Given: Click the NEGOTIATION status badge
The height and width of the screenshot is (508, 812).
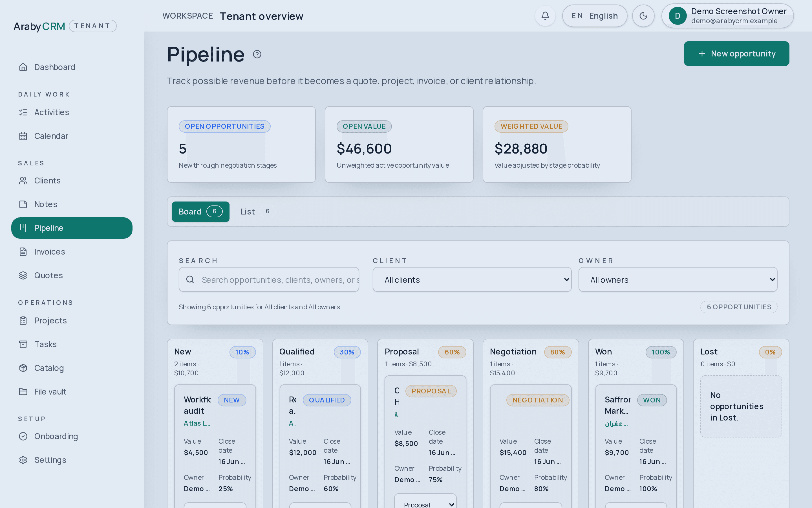Looking at the screenshot, I should coord(538,400).
